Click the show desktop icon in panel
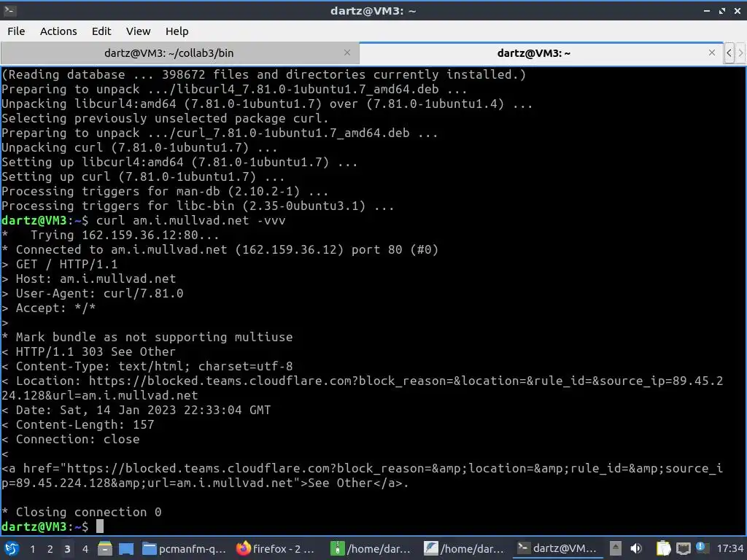Viewport: 747px width, 560px height. (x=126, y=548)
